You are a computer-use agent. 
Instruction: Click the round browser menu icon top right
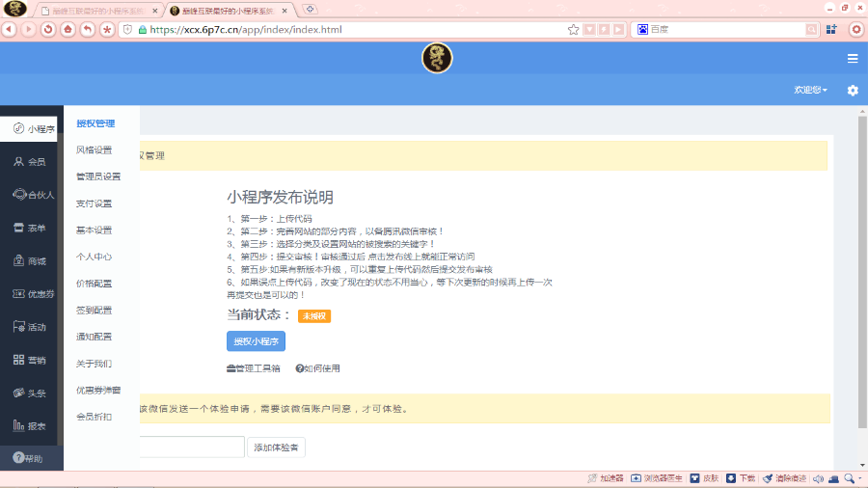(855, 29)
